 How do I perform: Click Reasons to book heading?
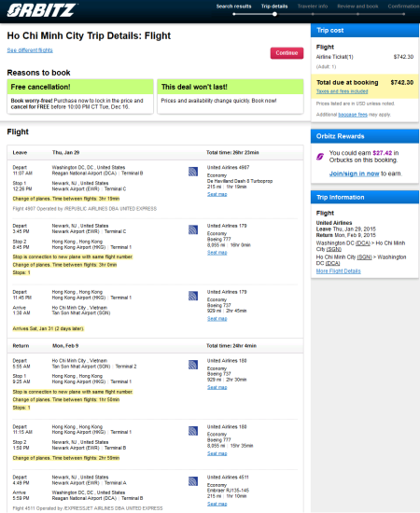click(x=38, y=73)
